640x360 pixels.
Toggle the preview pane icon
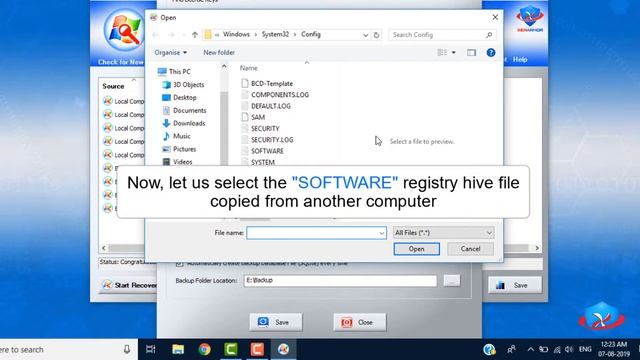[471, 53]
